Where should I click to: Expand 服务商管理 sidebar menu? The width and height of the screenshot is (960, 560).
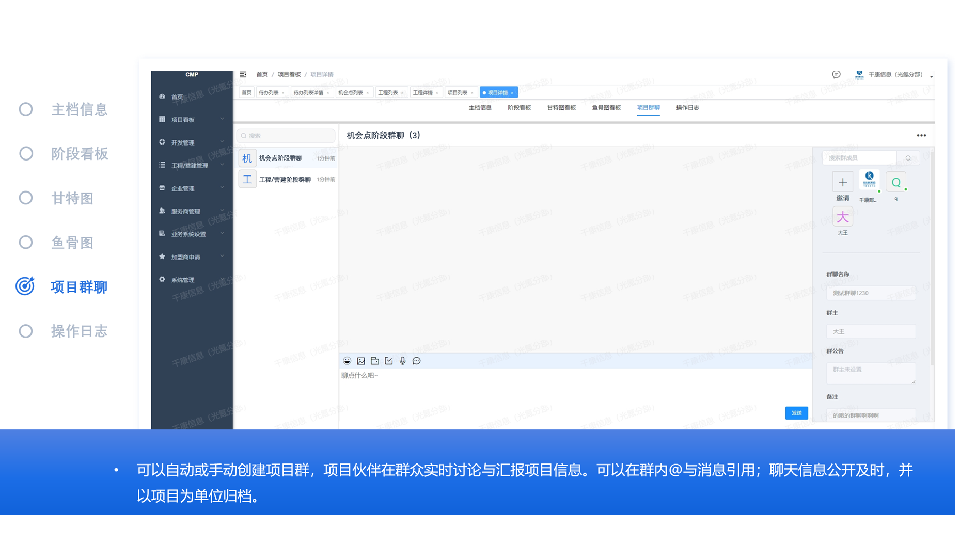click(x=193, y=212)
